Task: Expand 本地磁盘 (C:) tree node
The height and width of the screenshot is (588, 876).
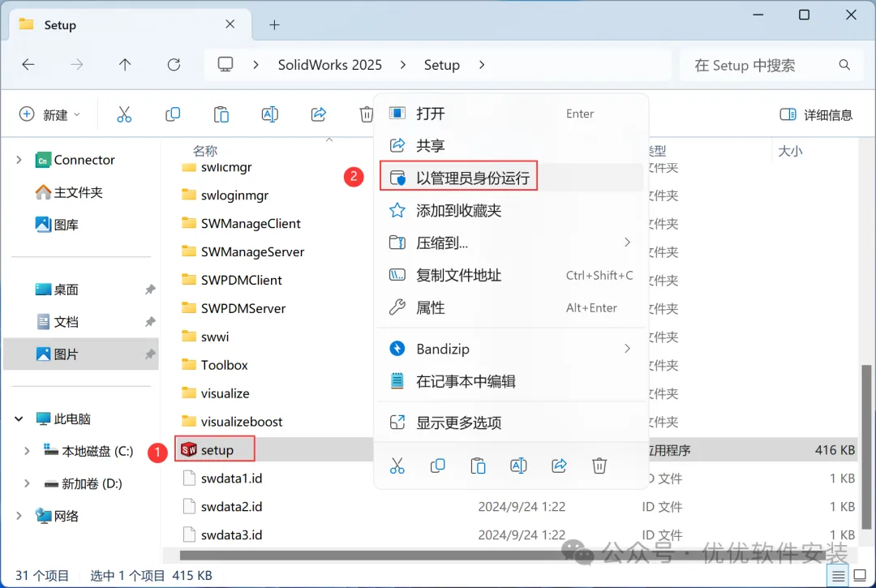Action: 27,451
